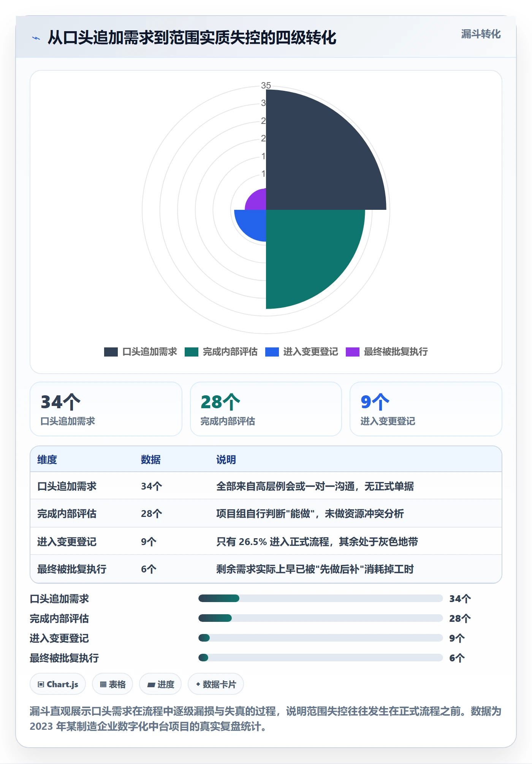Click the 数据卡片 chip
Image resolution: width=532 pixels, height=764 pixels.
216,684
